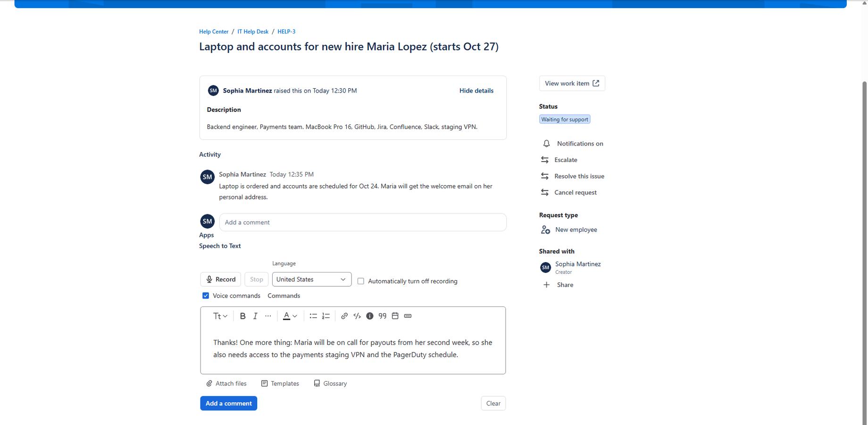Submit with the blue Add a comment button
Viewport: 868px width, 425px height.
tap(229, 403)
